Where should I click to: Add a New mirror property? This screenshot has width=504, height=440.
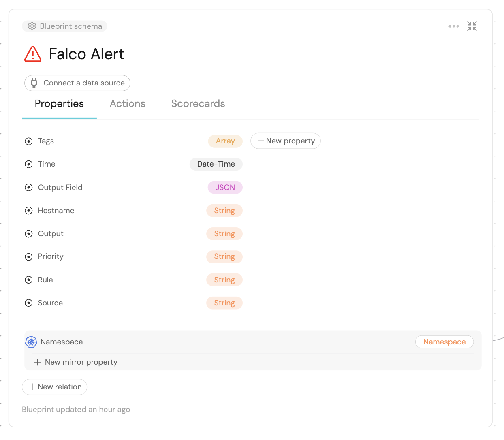point(76,362)
